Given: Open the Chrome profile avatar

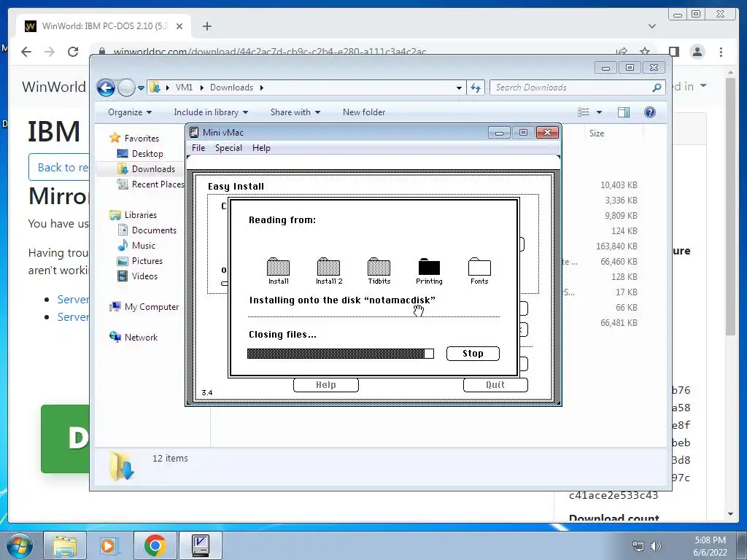Looking at the screenshot, I should [x=697, y=52].
